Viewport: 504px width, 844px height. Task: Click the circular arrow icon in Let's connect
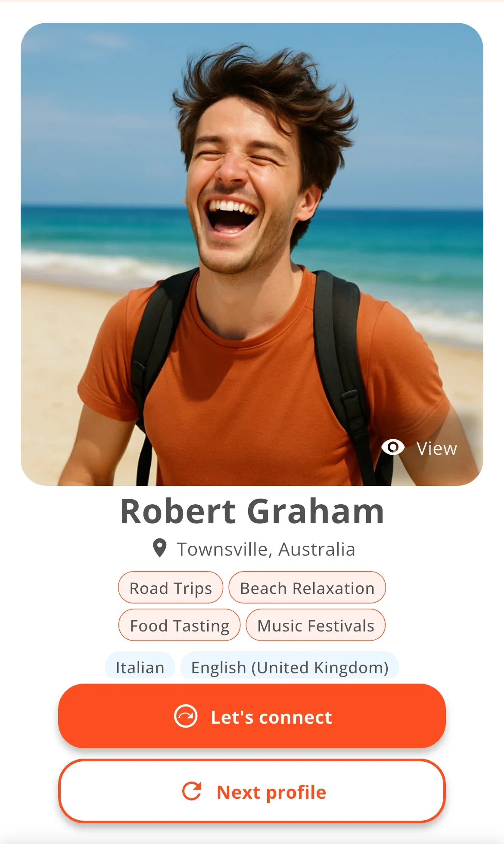pos(186,716)
